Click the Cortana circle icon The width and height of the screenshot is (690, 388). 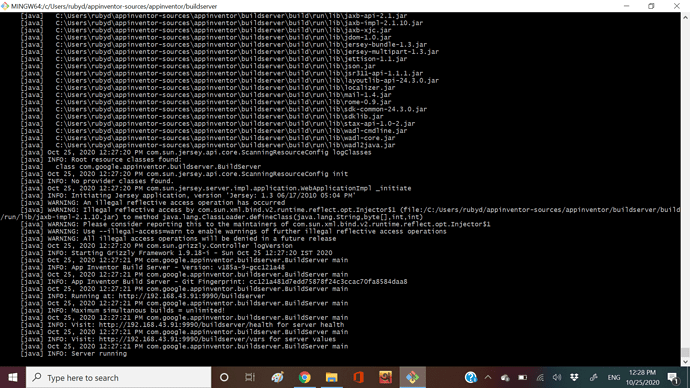[x=224, y=377]
